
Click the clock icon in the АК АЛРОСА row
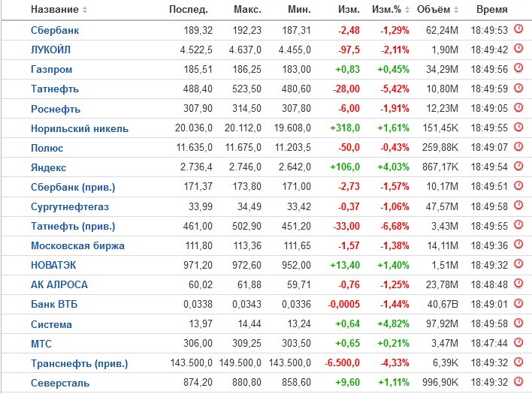click(518, 283)
